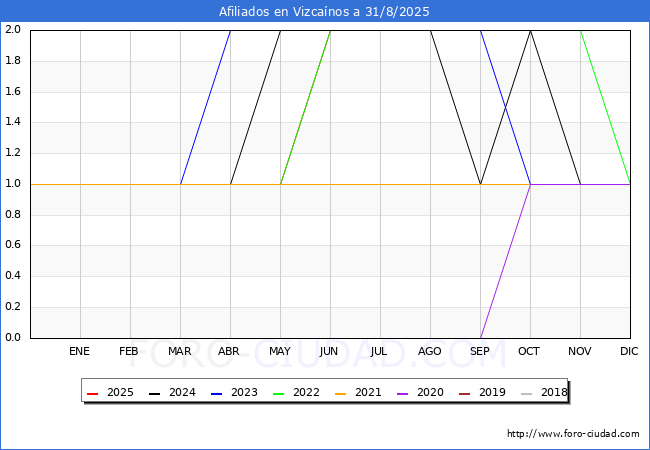This screenshot has width=650, height=450.
Task: Click the 1.6 y-axis value
Action: point(13,91)
